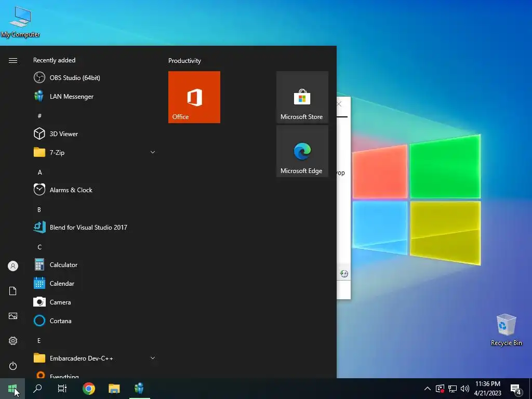This screenshot has height=399, width=532.
Task: Launch the Camera app
Action: 95,302
